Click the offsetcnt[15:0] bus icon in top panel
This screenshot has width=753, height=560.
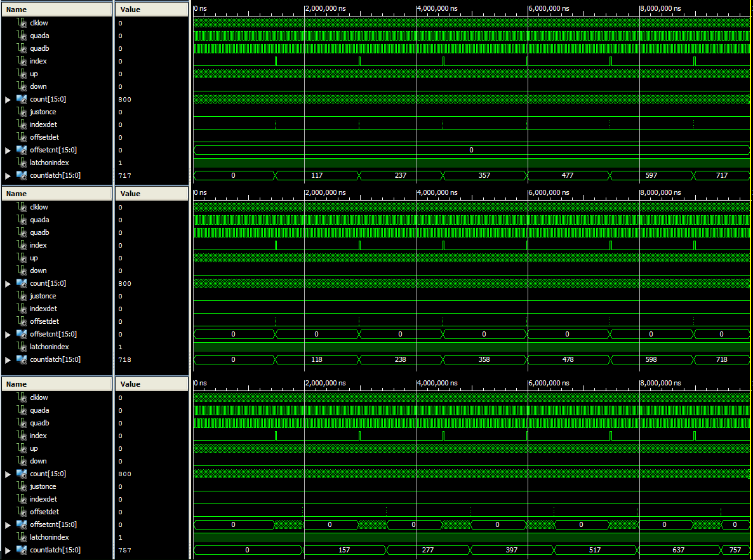[x=22, y=150]
